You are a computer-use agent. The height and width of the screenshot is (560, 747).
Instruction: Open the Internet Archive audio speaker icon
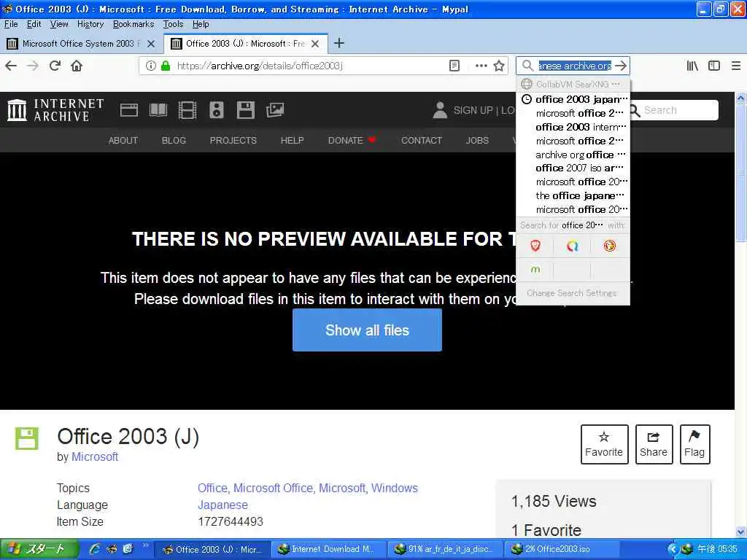tap(216, 110)
